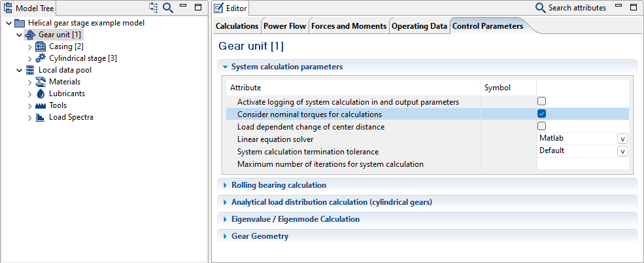Screen dimensions: 644x263
Task: Collapse System calculation parameters section
Action: pos(225,67)
